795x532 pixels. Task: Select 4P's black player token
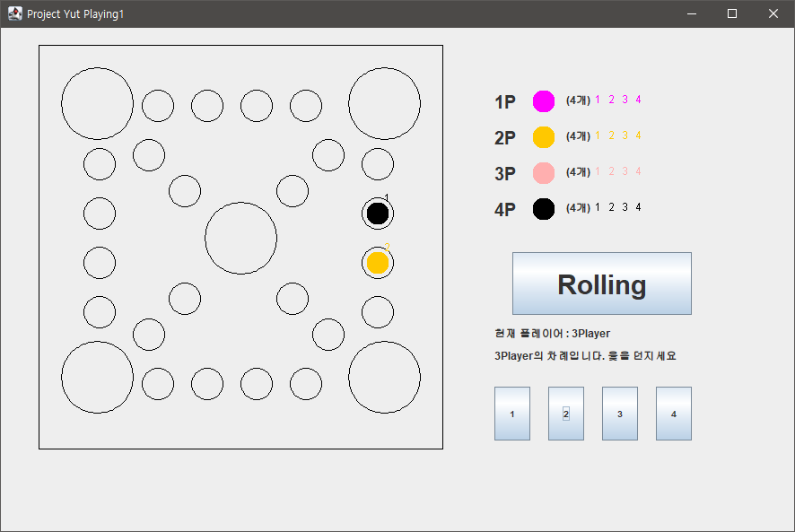(543, 207)
